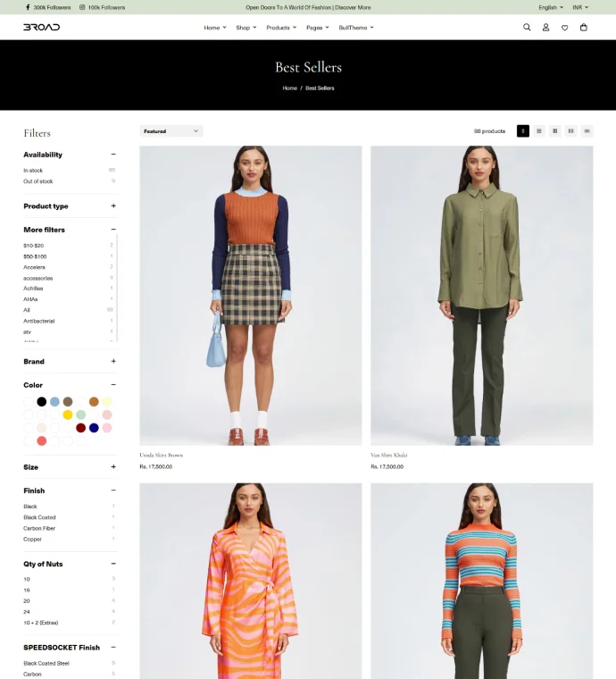Select the Black Coated Steel option
This screenshot has width=616, height=679.
pyautogui.click(x=46, y=664)
